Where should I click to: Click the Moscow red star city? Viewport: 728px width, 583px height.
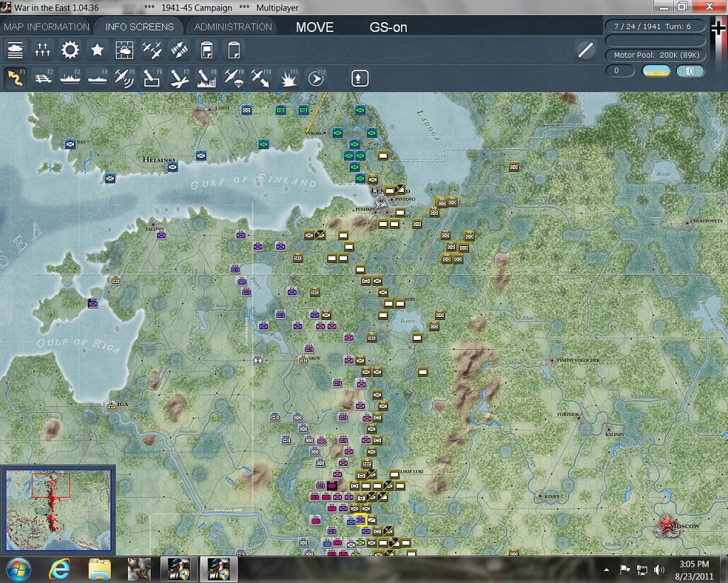(667, 525)
